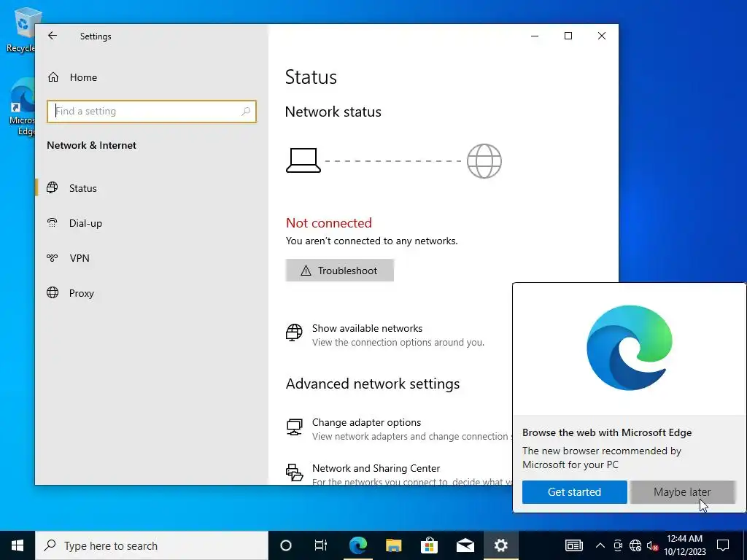Click the Settings gear on the taskbar

point(500,545)
